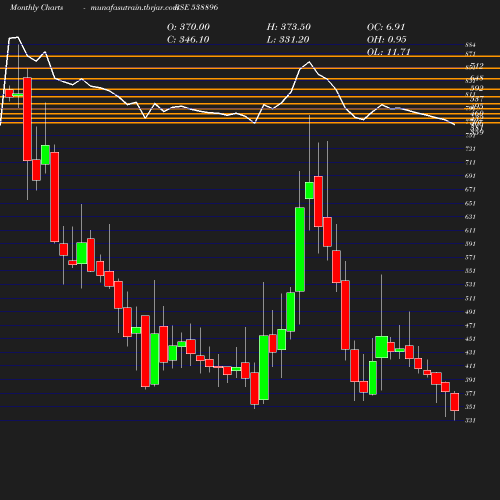Click the 711 price axis label
Screen dimensions: 500x500
click(x=470, y=162)
